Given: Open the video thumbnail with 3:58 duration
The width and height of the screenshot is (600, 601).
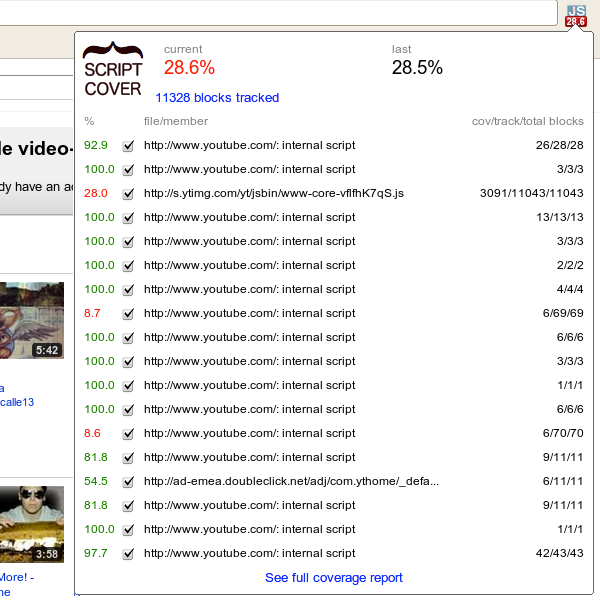Looking at the screenshot, I should tap(32, 524).
